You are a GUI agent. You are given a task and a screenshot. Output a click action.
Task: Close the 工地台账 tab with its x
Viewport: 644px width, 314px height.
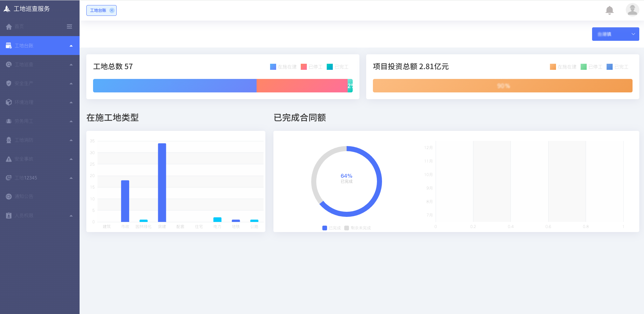click(112, 10)
